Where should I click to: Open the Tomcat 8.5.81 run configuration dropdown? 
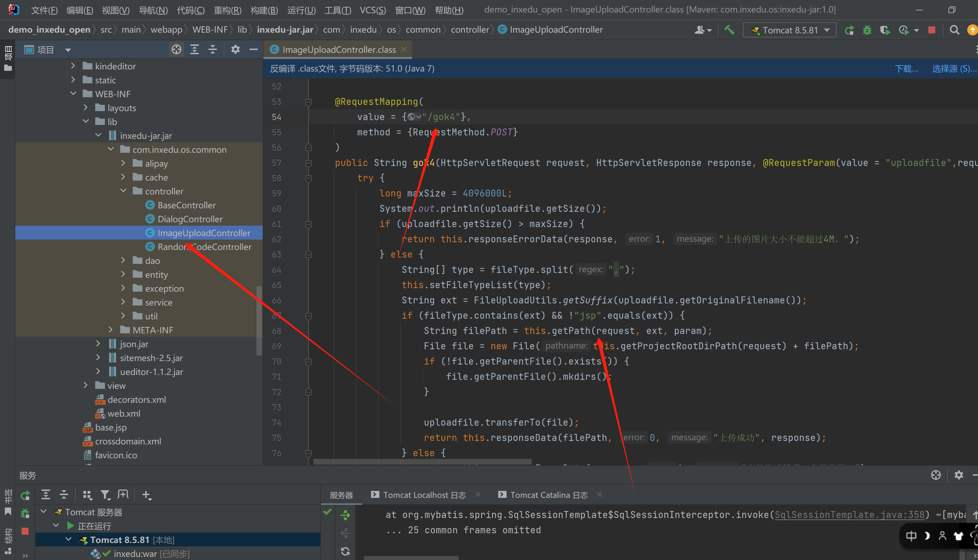tap(789, 30)
